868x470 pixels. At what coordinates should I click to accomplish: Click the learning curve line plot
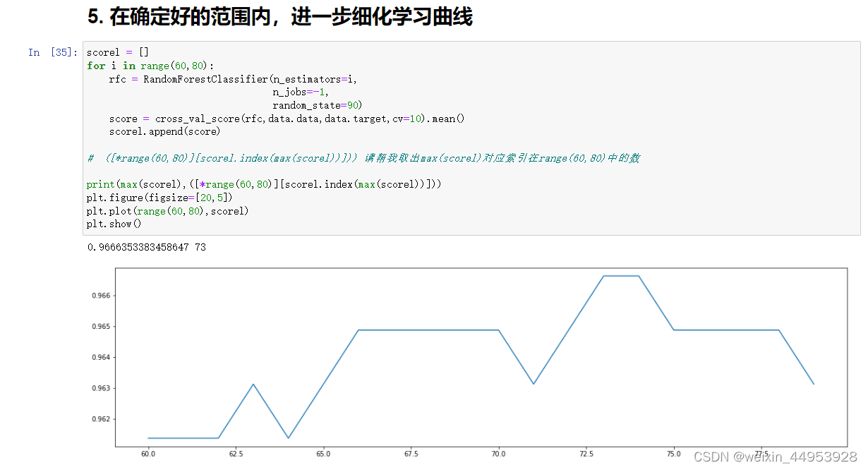coord(481,357)
